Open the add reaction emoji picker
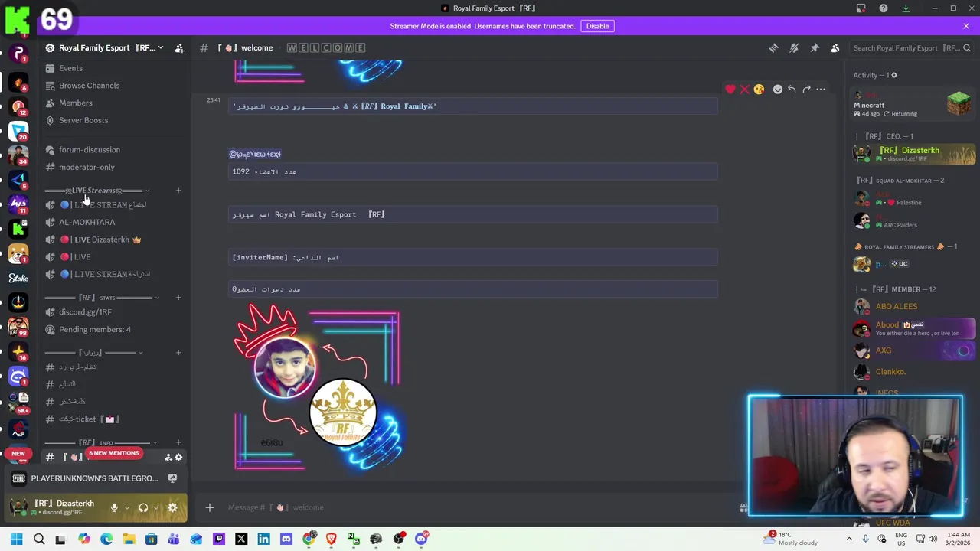Screen dimensions: 980x551 tap(778, 90)
